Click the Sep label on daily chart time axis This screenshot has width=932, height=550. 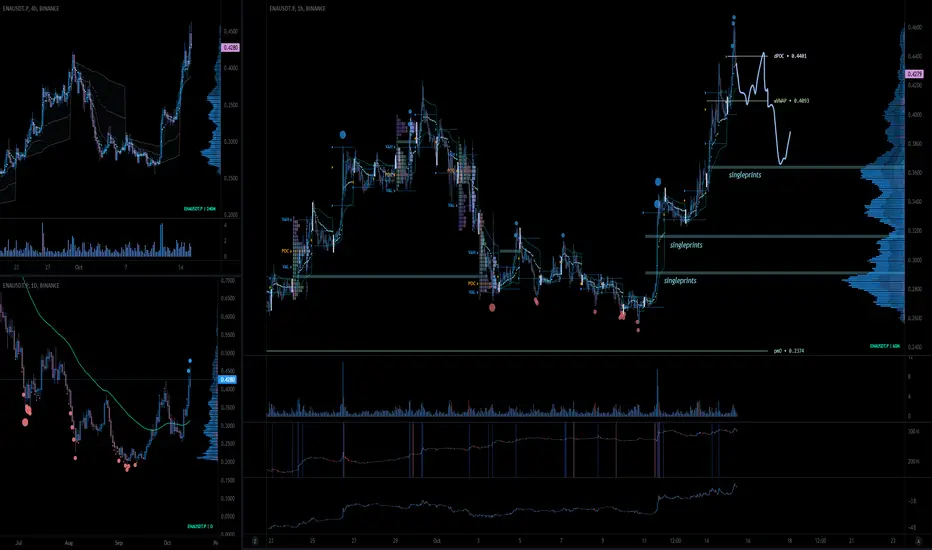point(119,543)
